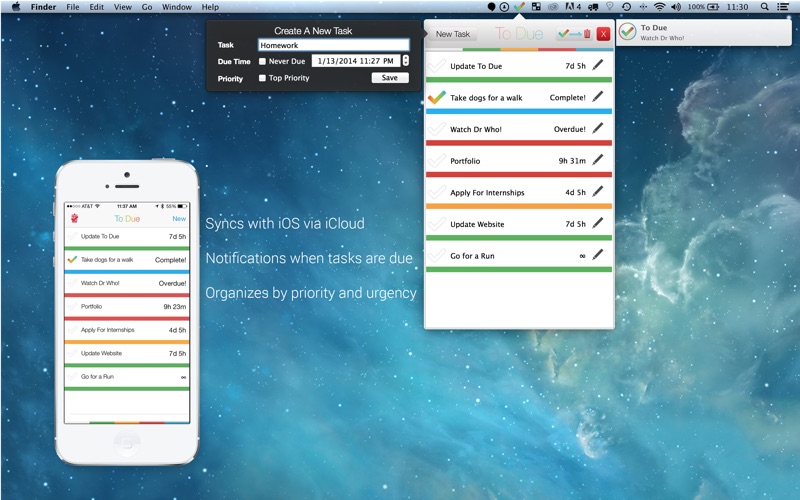The width and height of the screenshot is (800, 500).
Task: Click the To Due checkmark menu bar icon
Action: pos(519,7)
